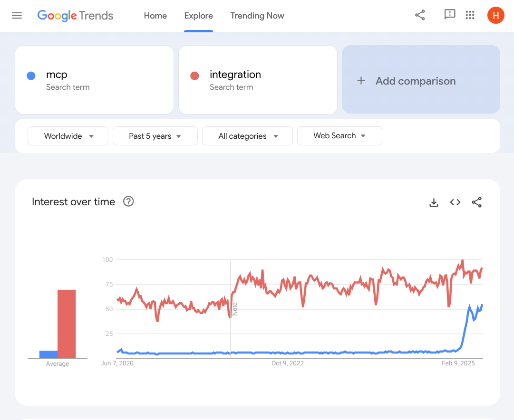Expand the All categories dropdown

[x=247, y=136]
